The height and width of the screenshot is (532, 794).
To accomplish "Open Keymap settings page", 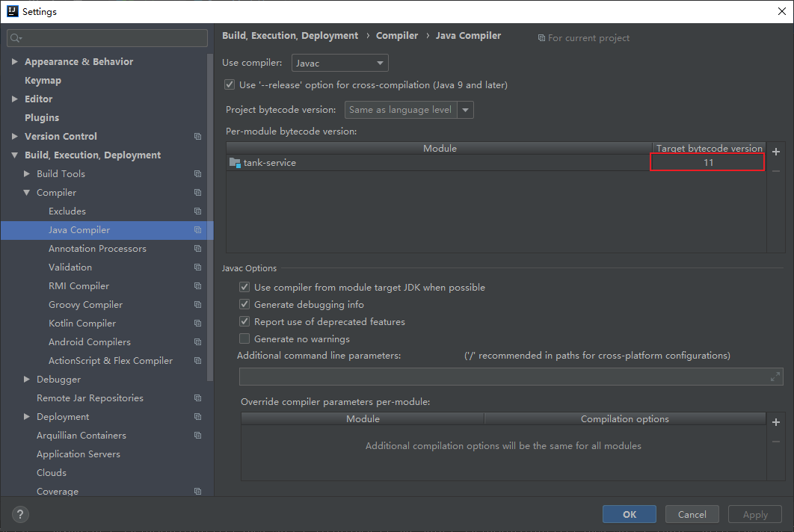I will click(43, 81).
